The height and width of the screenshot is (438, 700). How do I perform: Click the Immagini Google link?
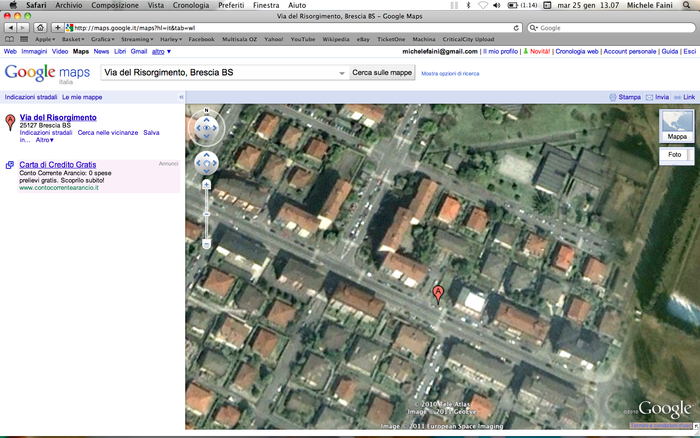point(34,51)
